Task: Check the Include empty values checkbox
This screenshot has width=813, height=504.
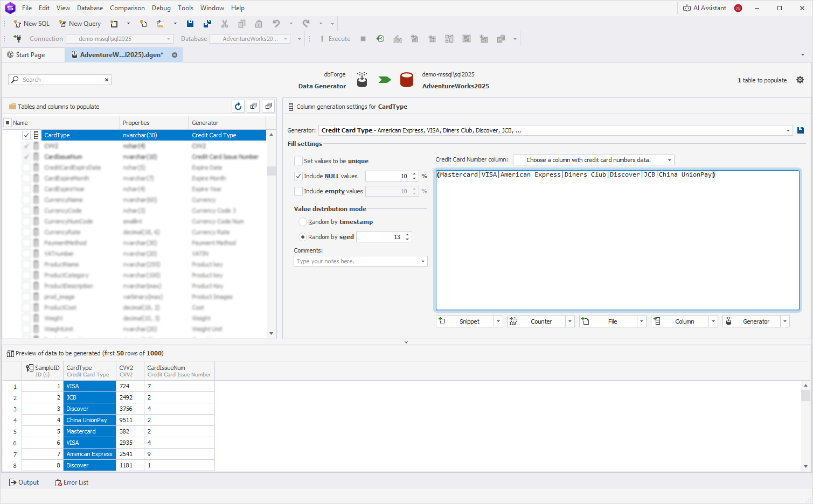Action: [298, 191]
